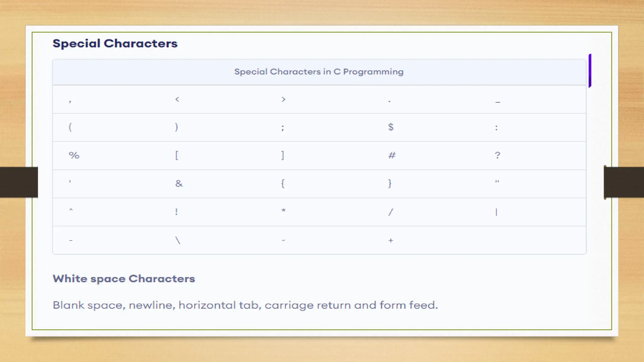Select the ampersand character in the table
This screenshot has height=362, width=644.
(x=179, y=184)
